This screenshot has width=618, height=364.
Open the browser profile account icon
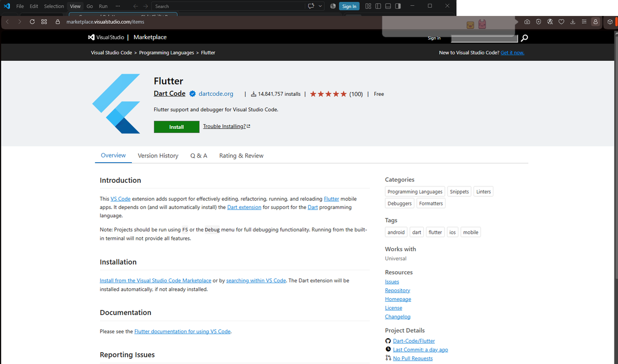click(x=595, y=22)
